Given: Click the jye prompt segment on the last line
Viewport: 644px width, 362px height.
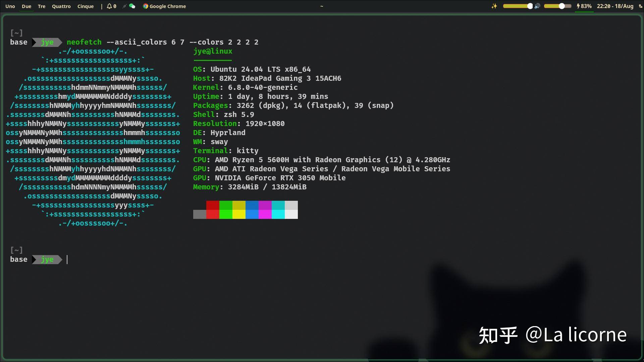Looking at the screenshot, I should pyautogui.click(x=47, y=259).
